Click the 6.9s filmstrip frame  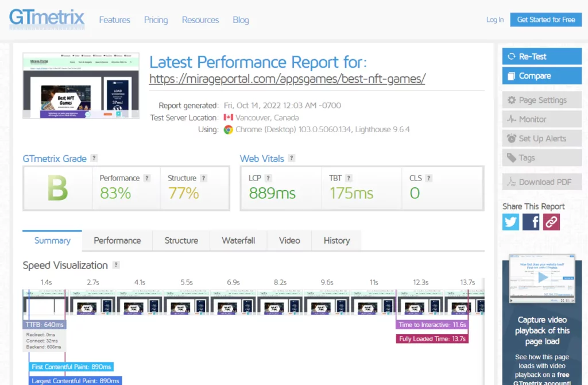click(233, 302)
